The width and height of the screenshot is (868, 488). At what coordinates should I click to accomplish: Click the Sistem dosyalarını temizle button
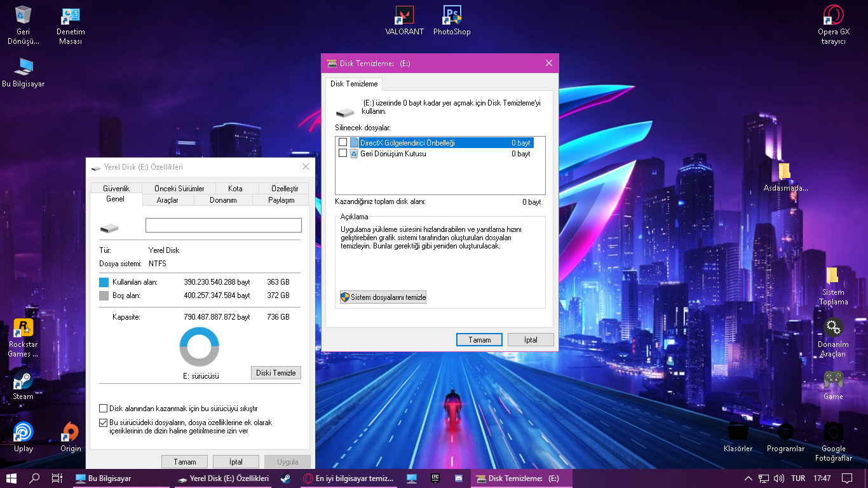383,297
